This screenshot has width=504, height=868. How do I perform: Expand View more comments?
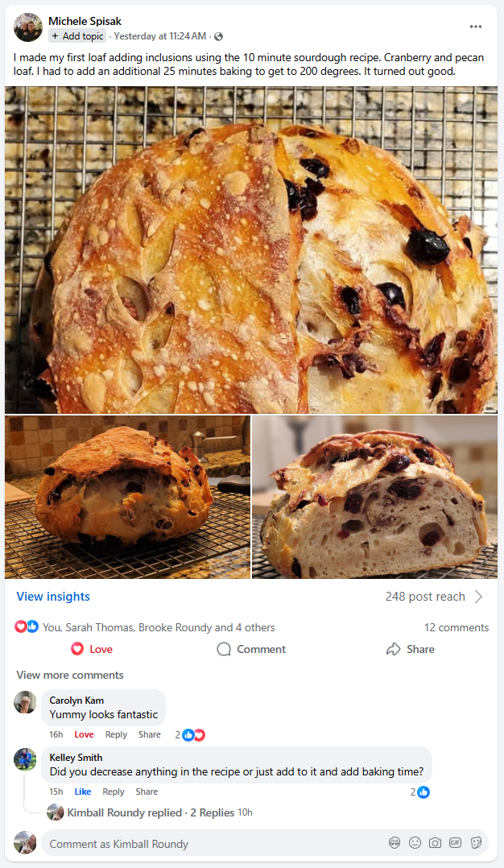coord(70,675)
